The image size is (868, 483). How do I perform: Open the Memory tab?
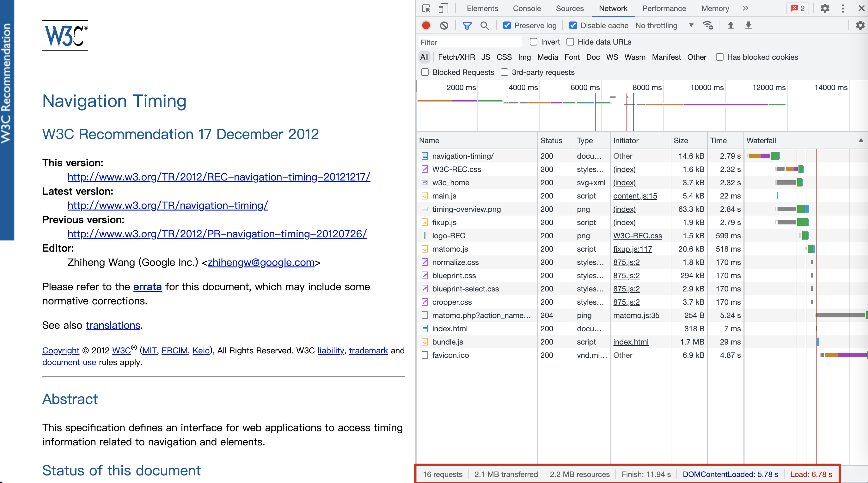point(715,9)
